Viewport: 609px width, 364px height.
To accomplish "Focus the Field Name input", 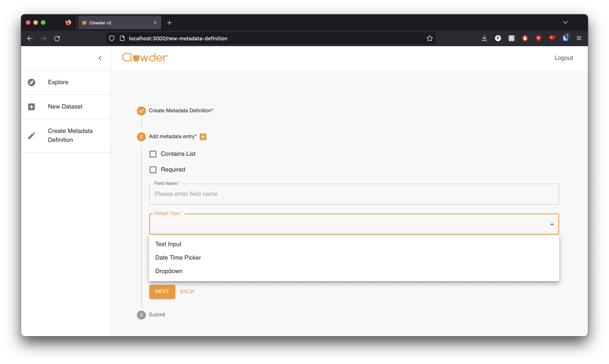I will pyautogui.click(x=354, y=194).
